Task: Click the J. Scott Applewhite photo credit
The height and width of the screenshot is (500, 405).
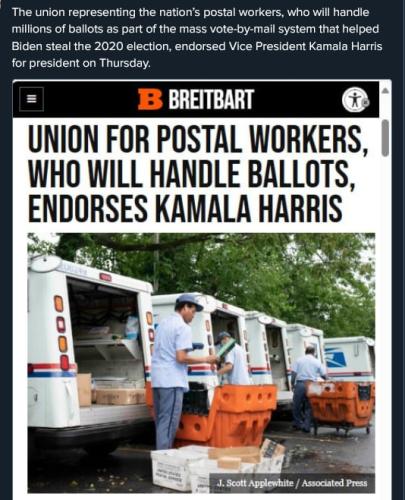Action: tap(256, 483)
